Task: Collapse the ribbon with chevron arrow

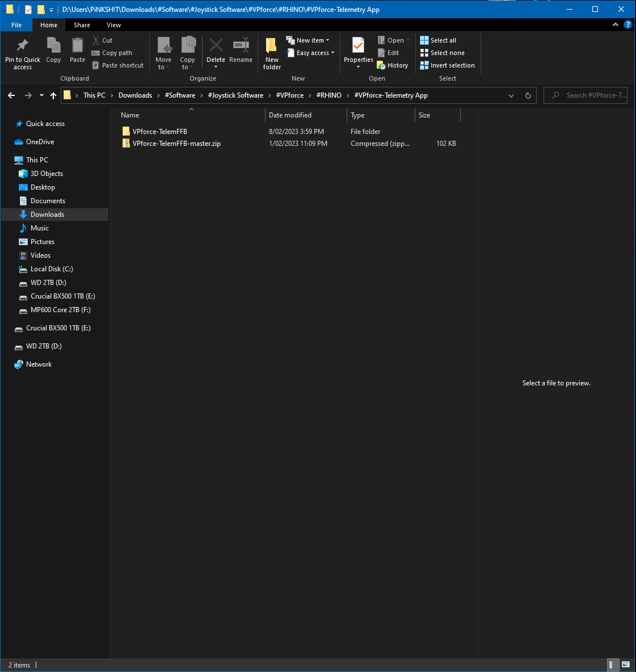Action: 616,24
